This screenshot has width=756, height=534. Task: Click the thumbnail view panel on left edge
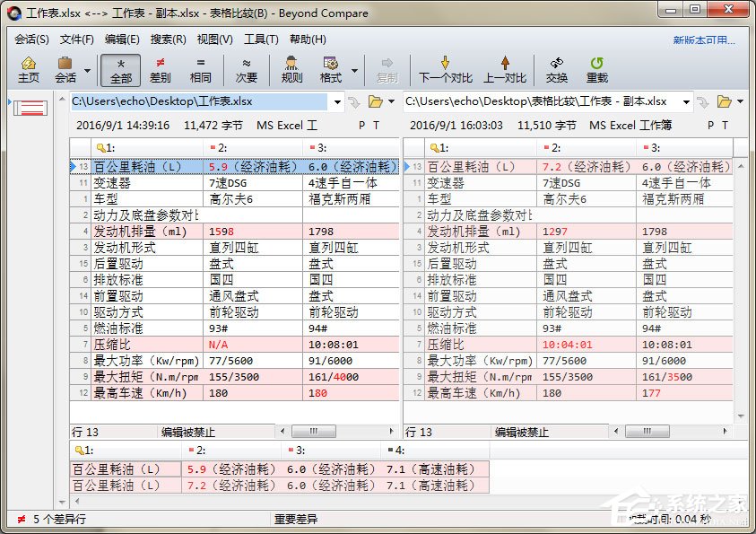pyautogui.click(x=30, y=108)
